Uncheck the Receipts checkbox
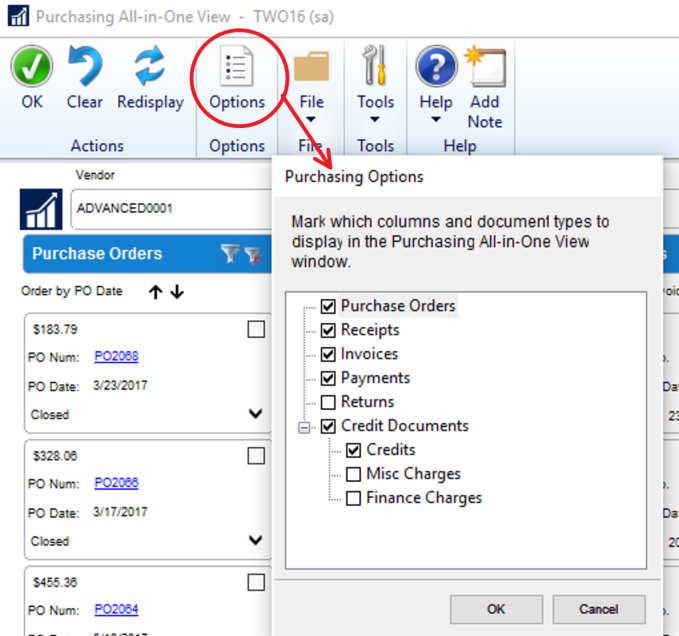 328,330
